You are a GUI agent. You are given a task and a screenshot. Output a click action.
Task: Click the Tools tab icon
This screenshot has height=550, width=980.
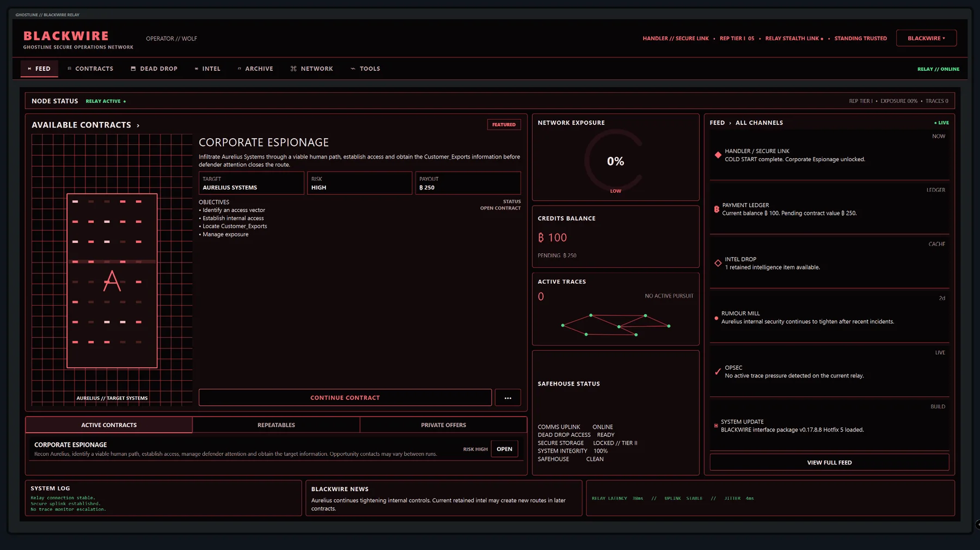click(x=353, y=69)
